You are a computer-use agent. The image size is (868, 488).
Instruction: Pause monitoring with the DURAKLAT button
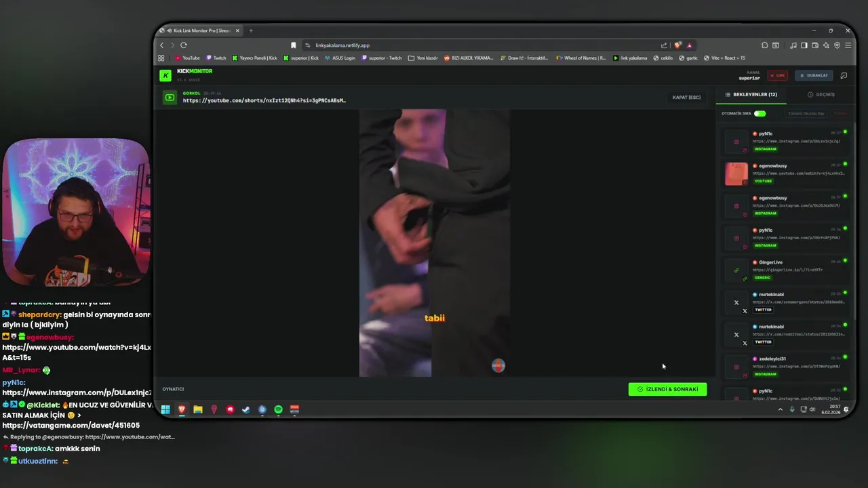[x=814, y=75]
